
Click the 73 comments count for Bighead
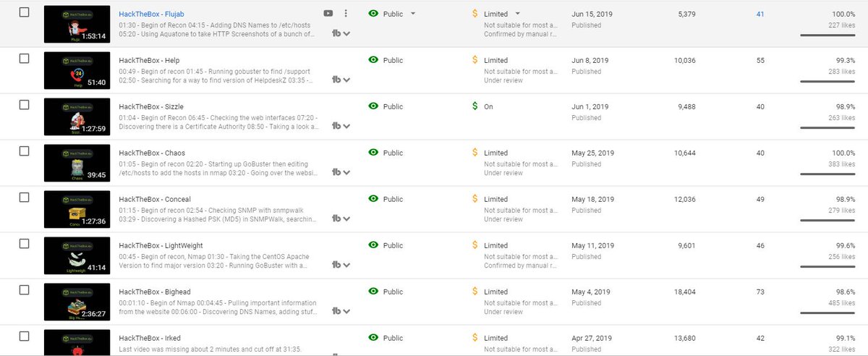point(760,292)
